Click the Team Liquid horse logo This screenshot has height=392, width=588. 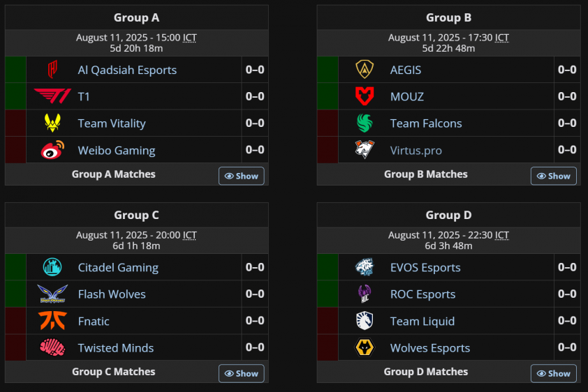pos(365,320)
